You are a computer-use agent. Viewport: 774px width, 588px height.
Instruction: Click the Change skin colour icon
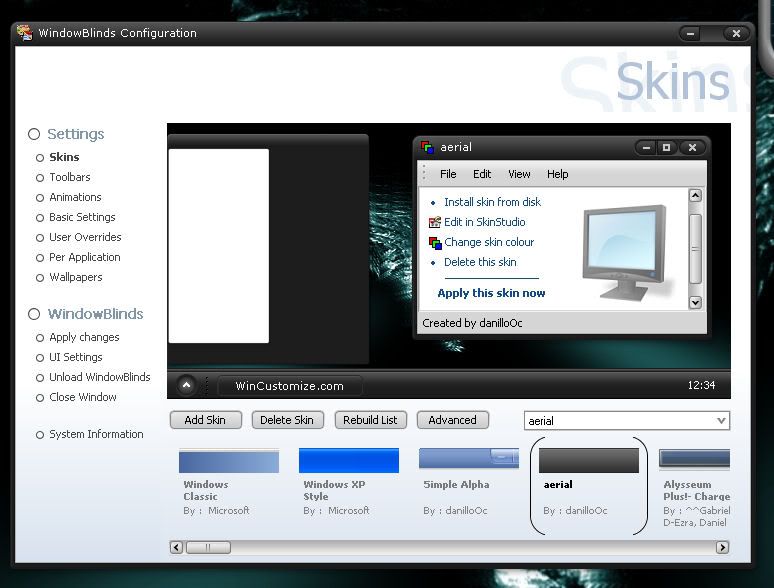pyautogui.click(x=435, y=242)
